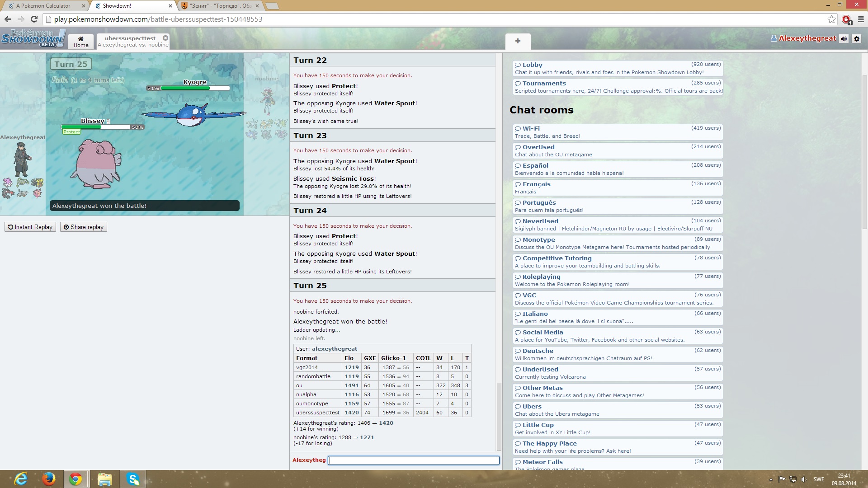Screen dimensions: 868x488
Task: Click the Pokémon Showdown logo
Action: coord(33,38)
